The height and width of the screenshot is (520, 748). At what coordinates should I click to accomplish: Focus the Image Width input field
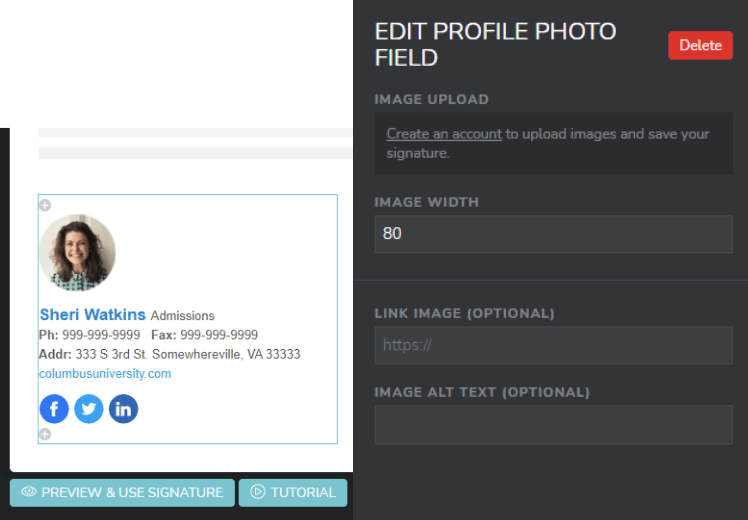point(553,234)
